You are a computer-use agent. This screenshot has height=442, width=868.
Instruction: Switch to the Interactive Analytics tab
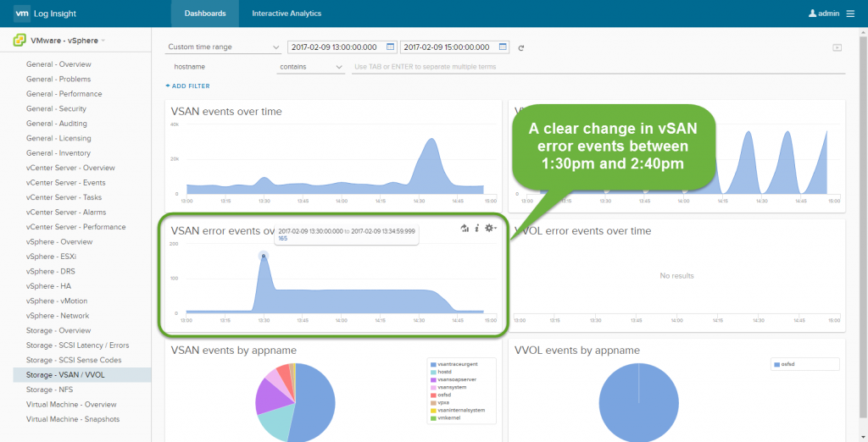pos(287,14)
